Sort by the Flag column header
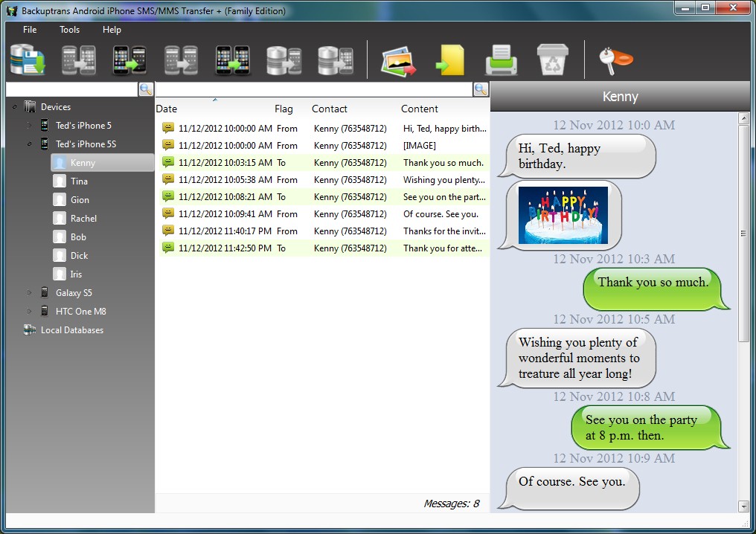The image size is (756, 534). 283,109
